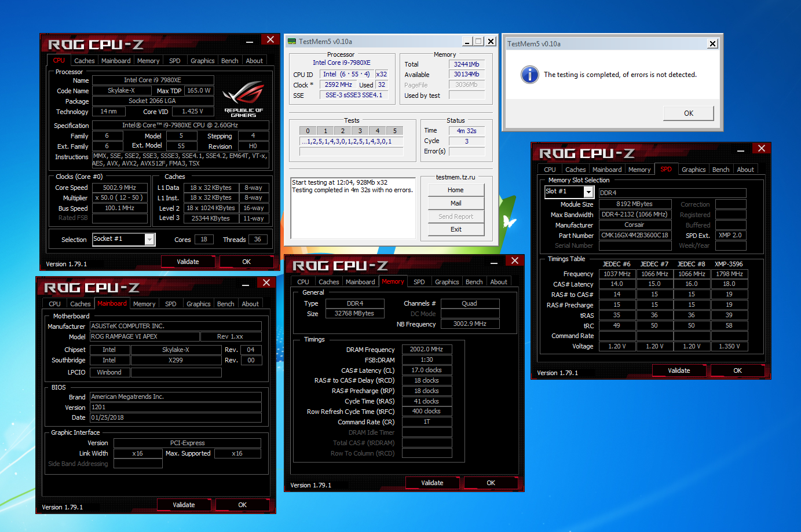801x532 pixels.
Task: Open About tab in CPU window
Action: (x=254, y=61)
